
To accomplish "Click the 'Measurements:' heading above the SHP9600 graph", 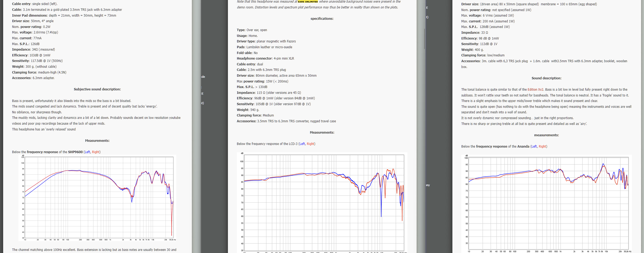I will tap(97, 141).
